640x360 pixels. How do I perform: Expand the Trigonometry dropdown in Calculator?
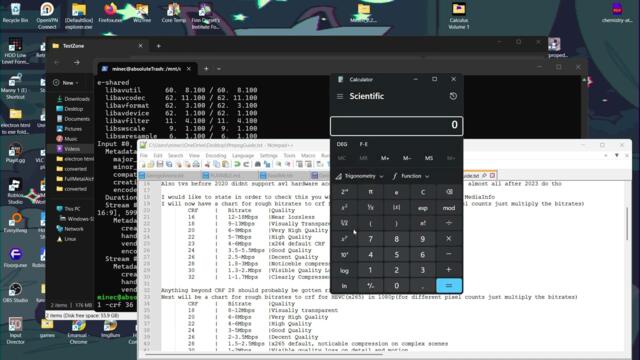[360, 176]
